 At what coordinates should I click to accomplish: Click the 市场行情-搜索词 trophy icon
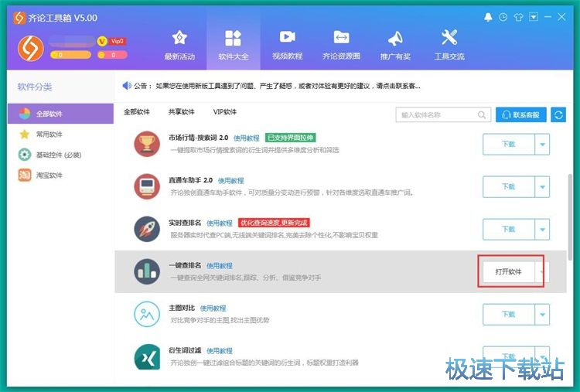point(147,144)
